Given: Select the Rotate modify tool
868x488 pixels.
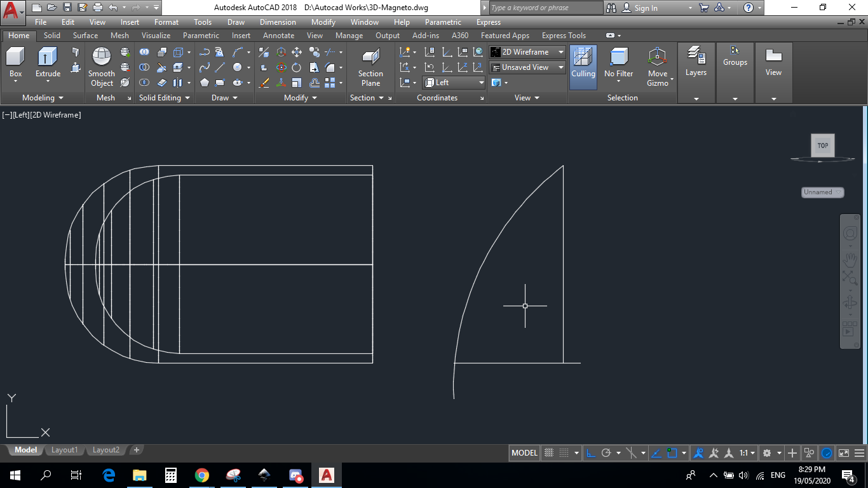Looking at the screenshot, I should tap(297, 67).
